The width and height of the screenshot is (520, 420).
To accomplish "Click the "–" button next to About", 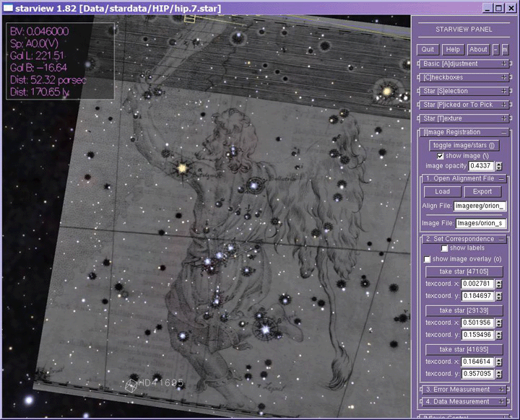I will point(495,50).
